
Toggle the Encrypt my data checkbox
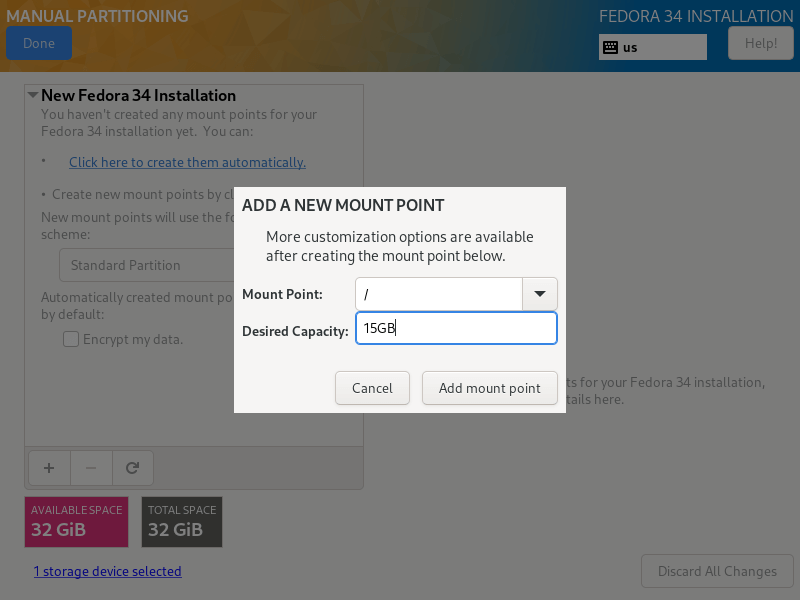(71, 339)
